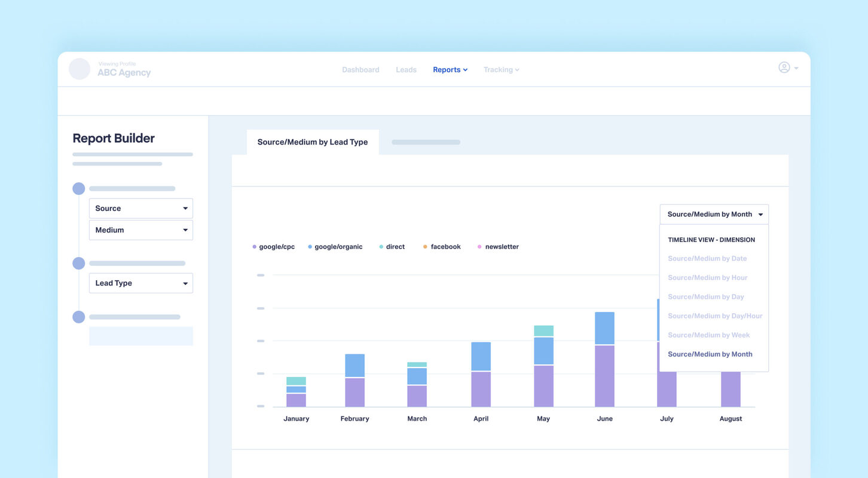Expand the Medium selector
Viewport: 868px width, 478px height.
[x=140, y=229]
